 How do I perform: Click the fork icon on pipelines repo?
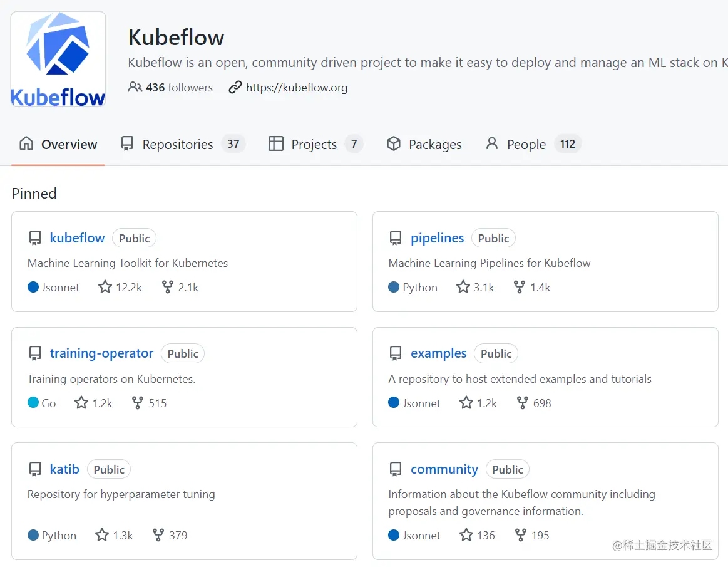tap(520, 288)
